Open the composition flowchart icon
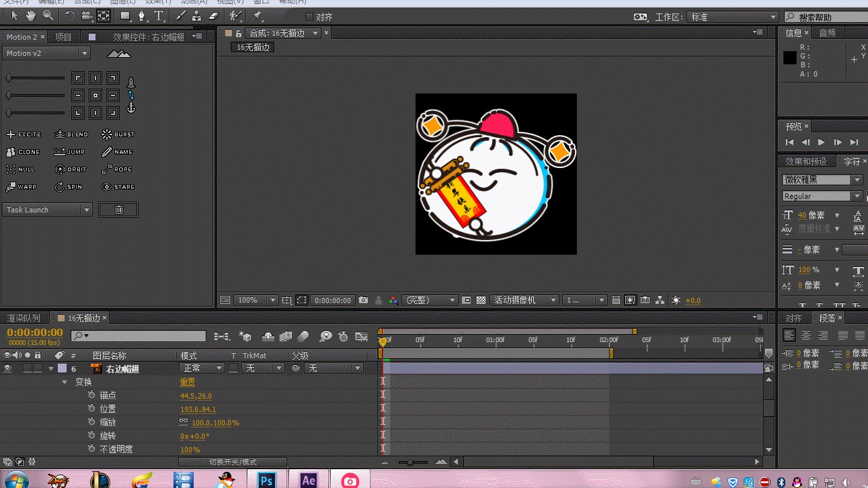The image size is (868, 488). 660,300
